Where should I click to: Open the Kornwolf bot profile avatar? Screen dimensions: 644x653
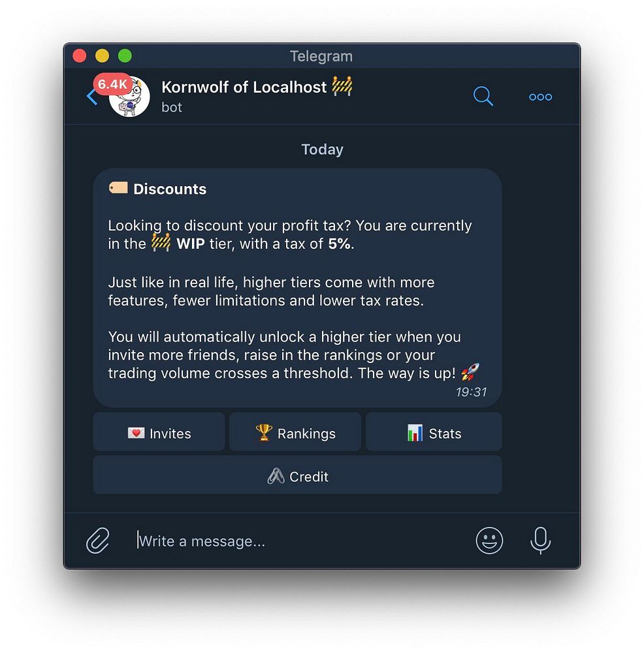pyautogui.click(x=129, y=97)
